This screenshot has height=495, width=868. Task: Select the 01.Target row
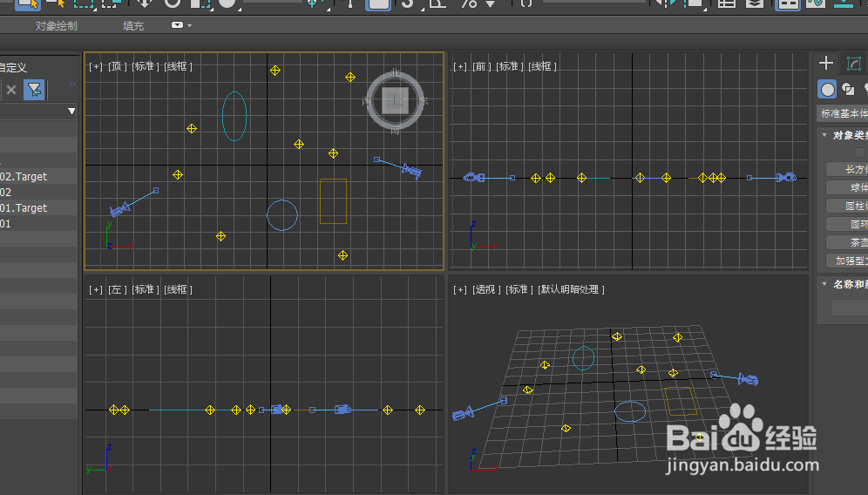pyautogui.click(x=38, y=208)
